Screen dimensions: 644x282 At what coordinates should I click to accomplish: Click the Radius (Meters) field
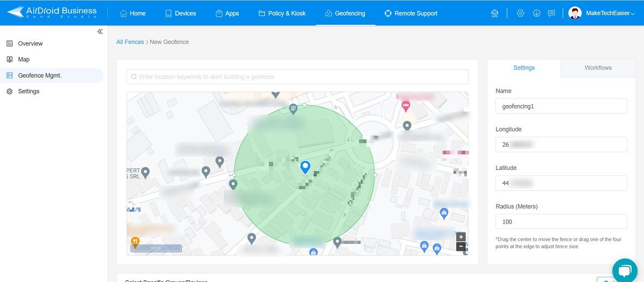(561, 222)
